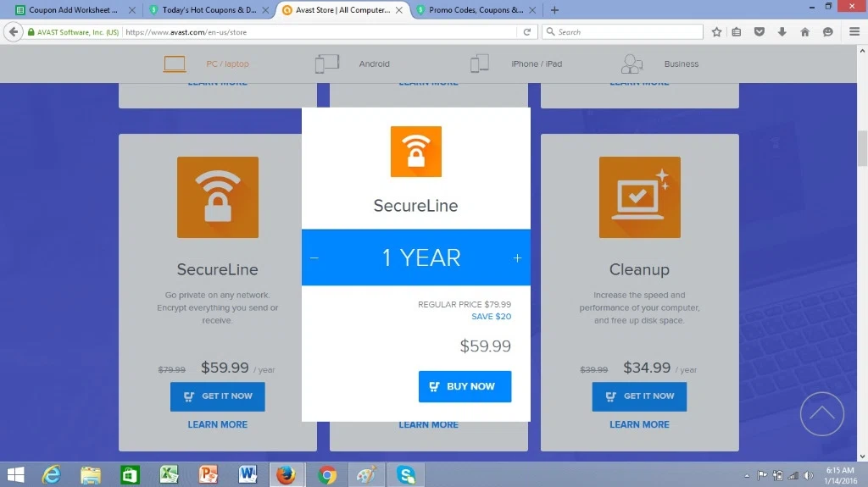
Task: Switch to Promo Codes, Coupons tab
Action: (476, 10)
